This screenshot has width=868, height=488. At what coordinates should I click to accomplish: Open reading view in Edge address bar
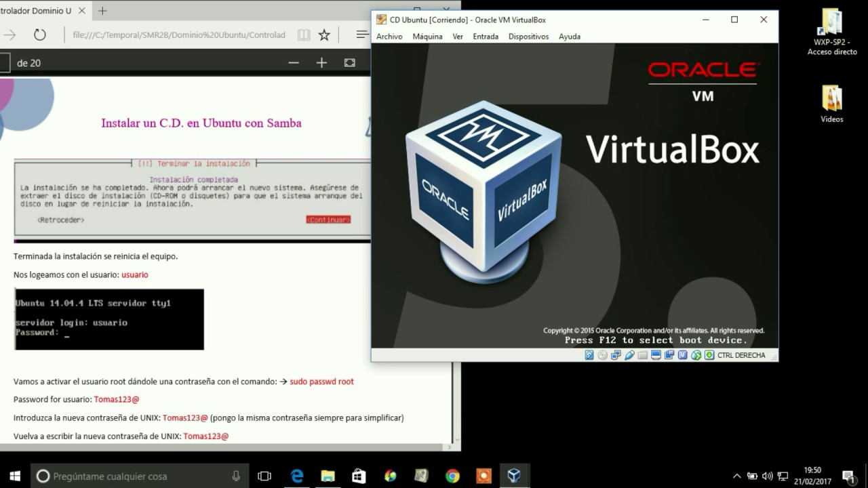tap(304, 35)
